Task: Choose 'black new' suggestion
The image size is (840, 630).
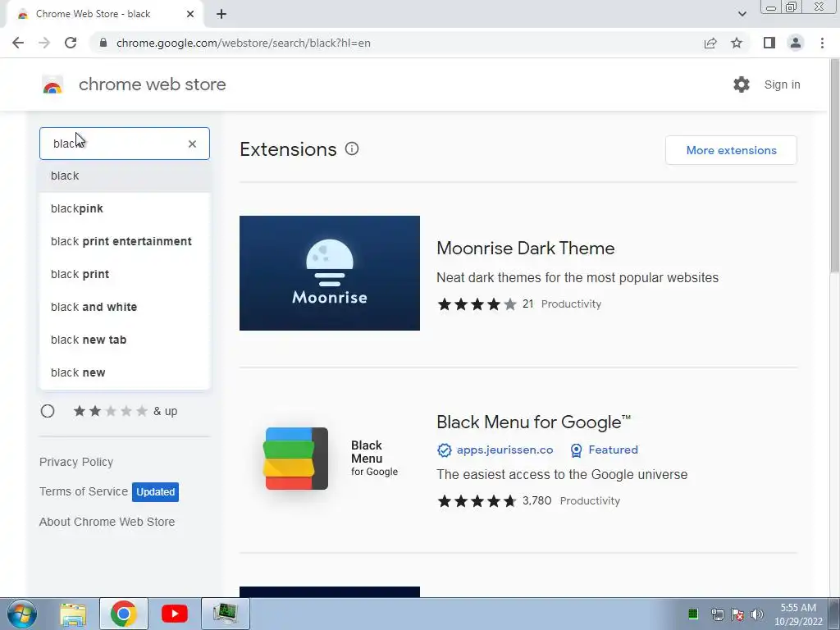Action: click(x=125, y=372)
